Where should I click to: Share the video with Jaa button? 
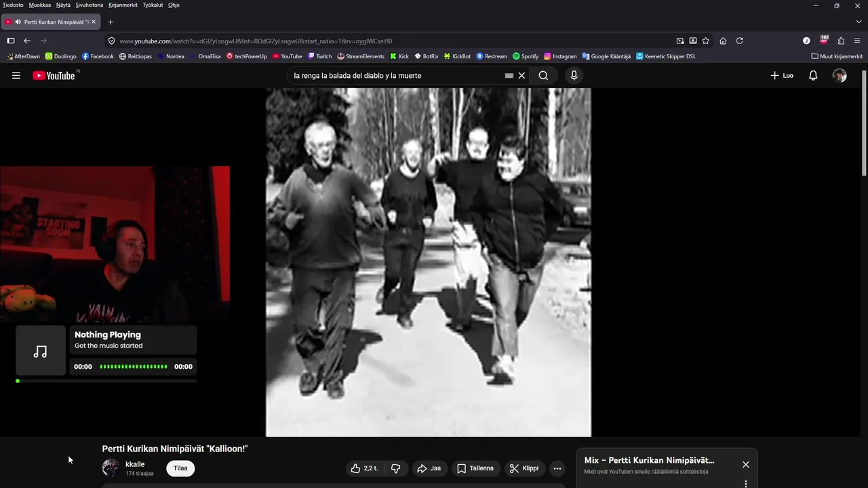(429, 468)
